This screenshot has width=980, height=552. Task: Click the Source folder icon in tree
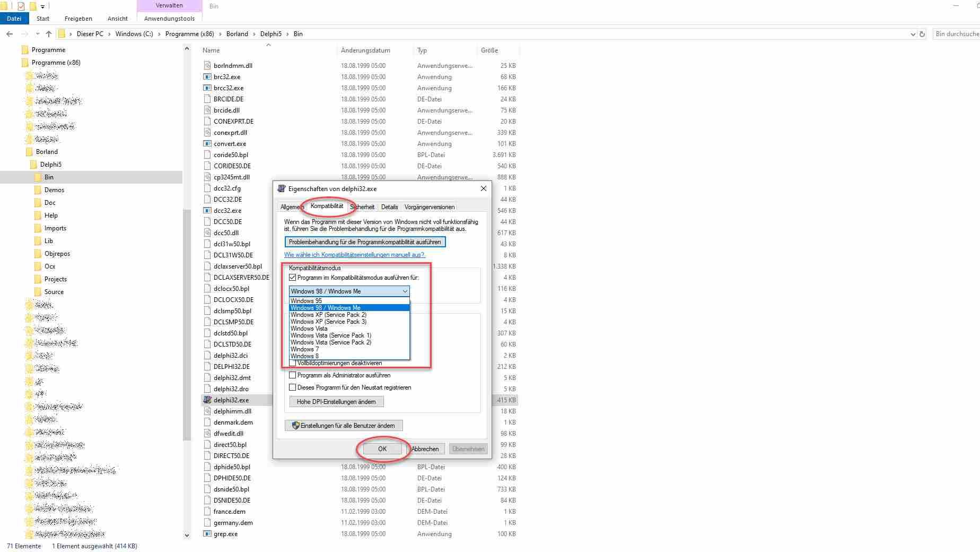pos(38,292)
